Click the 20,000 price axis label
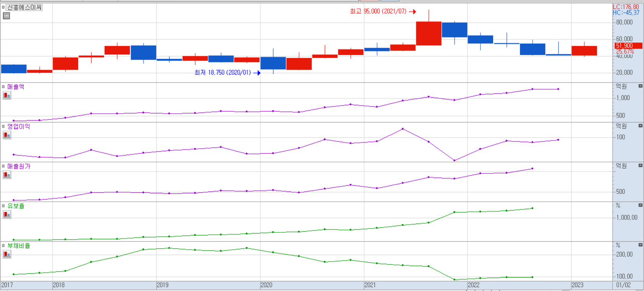The image size is (644, 291). (624, 72)
